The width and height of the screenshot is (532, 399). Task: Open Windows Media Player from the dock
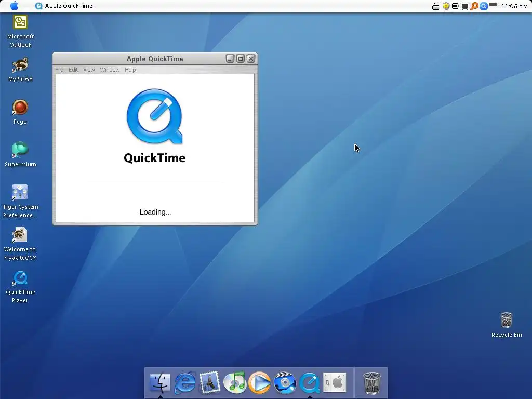tap(260, 383)
